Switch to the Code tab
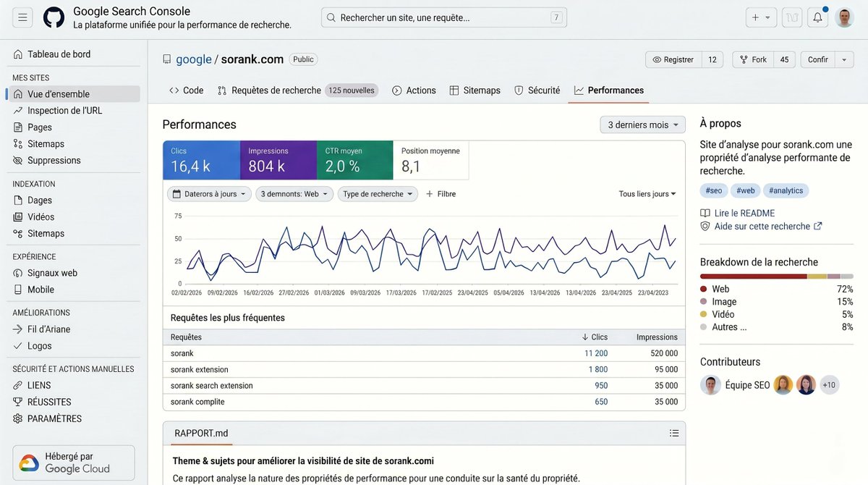 186,90
